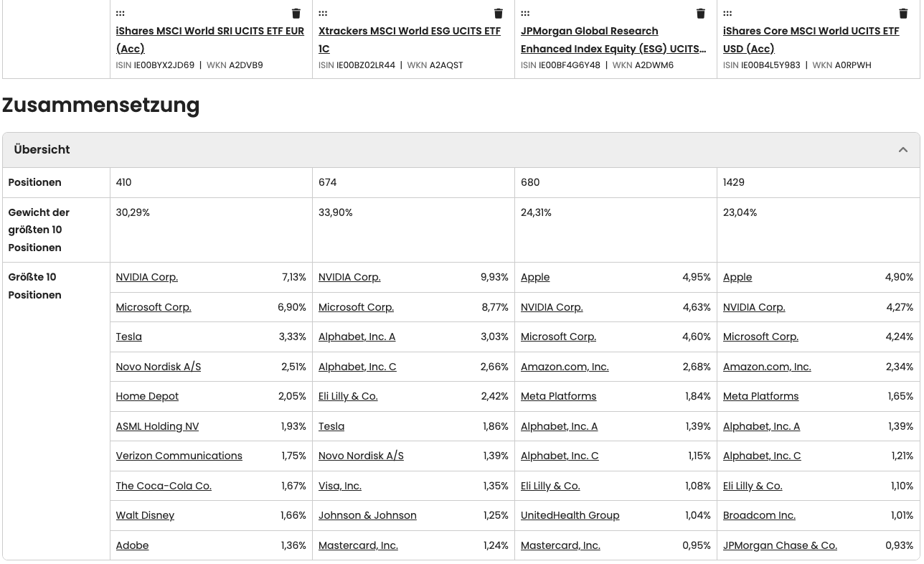
Task: Open the Apple holding link
Action: (534, 277)
